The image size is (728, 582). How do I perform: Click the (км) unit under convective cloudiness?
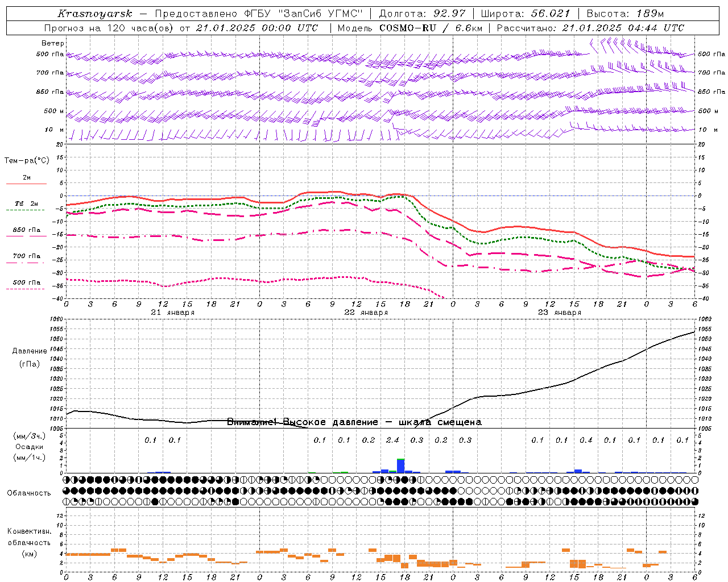point(30,554)
